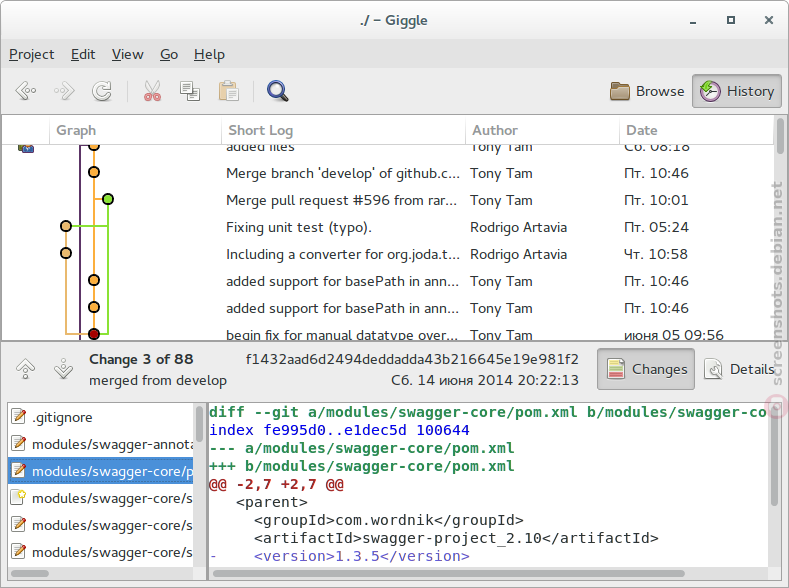
Task: Open the Project menu
Action: (x=31, y=54)
